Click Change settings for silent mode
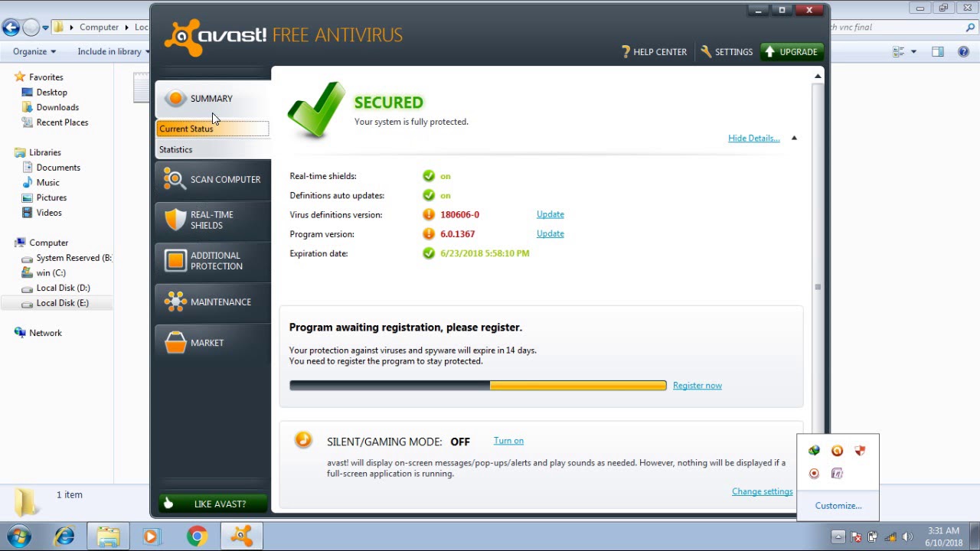The image size is (980, 551). coord(762,491)
